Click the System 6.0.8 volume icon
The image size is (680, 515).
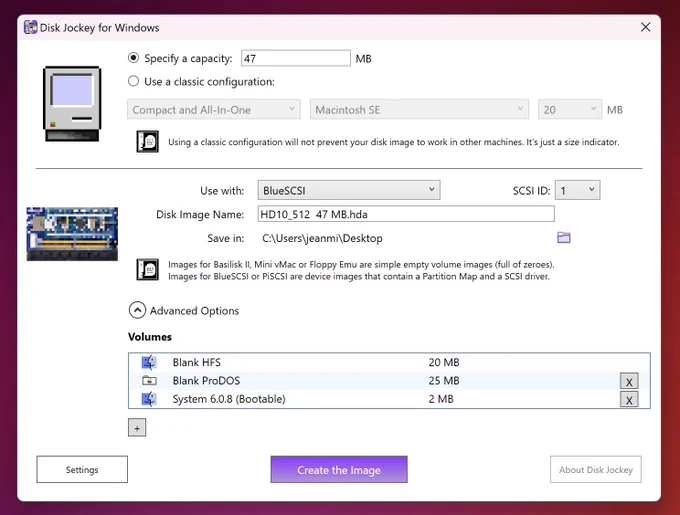pyautogui.click(x=149, y=399)
